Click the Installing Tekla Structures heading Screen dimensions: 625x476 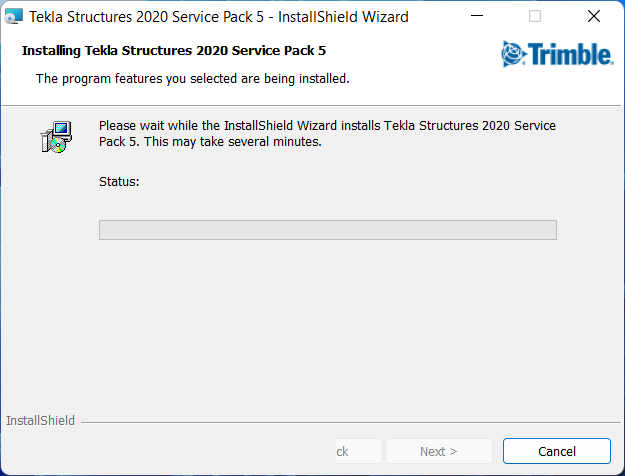click(x=174, y=51)
